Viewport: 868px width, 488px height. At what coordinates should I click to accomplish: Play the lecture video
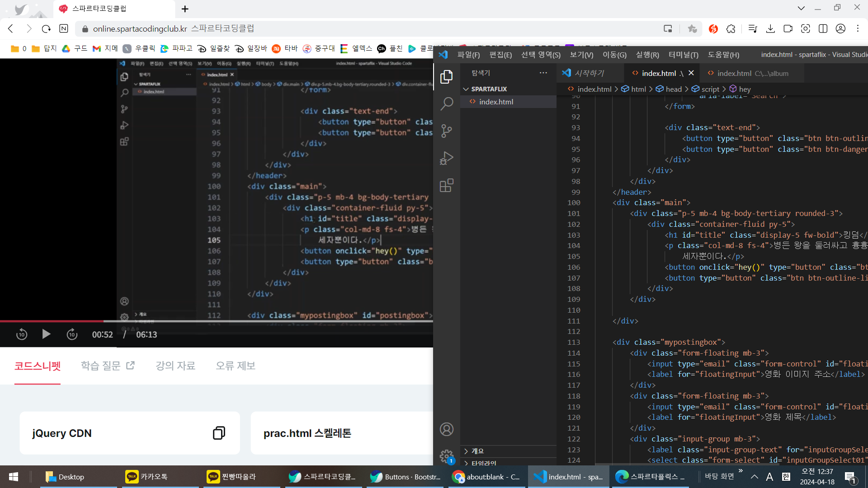[x=46, y=334]
